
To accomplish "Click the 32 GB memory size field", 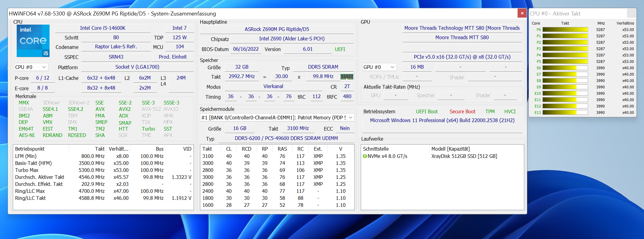I will click(242, 67).
